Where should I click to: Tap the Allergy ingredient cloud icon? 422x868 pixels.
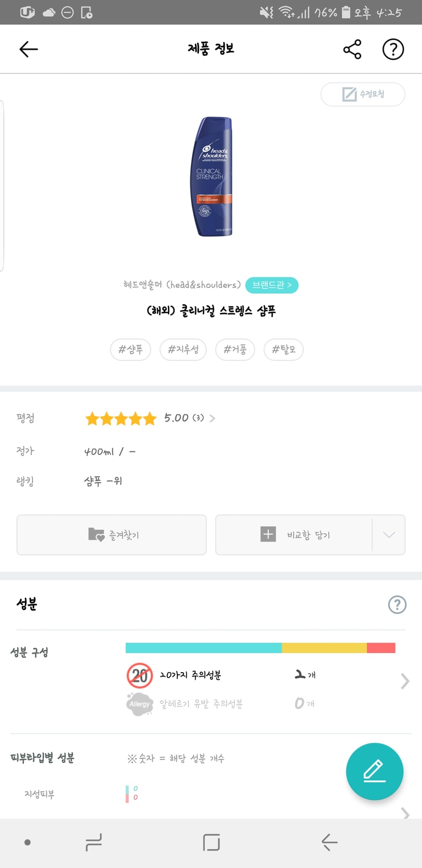point(139,704)
